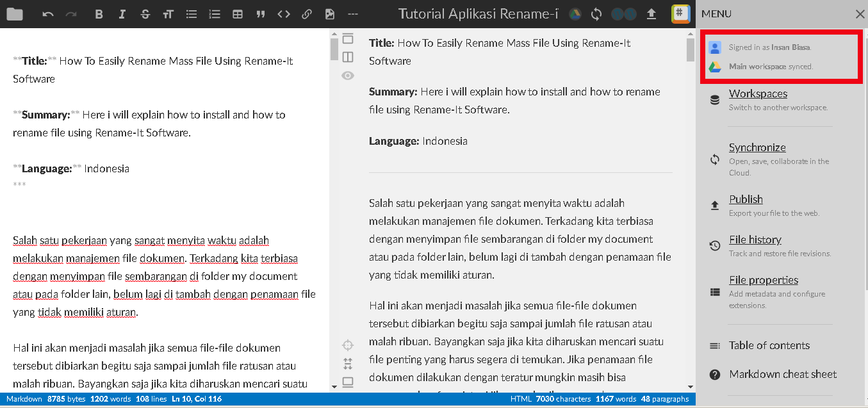
Task: Click the preview pane scrollbar thumb
Action: 690,49
